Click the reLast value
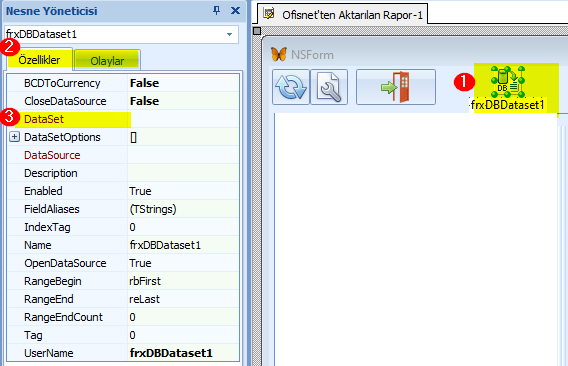 [144, 299]
